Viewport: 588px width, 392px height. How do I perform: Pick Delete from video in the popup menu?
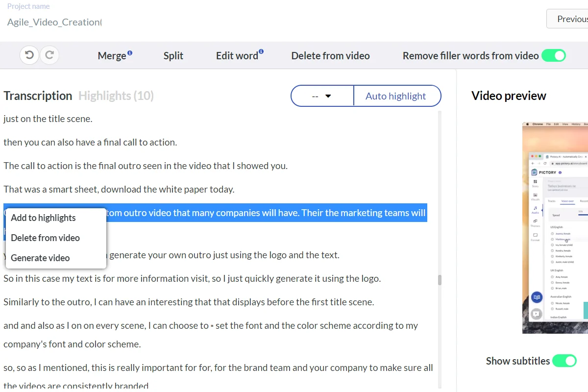click(x=45, y=238)
